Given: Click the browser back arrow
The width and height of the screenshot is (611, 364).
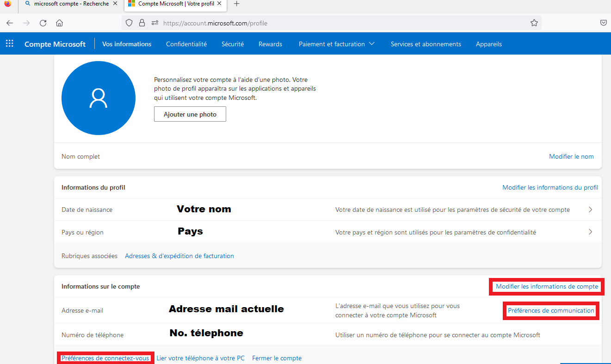Looking at the screenshot, I should (10, 23).
